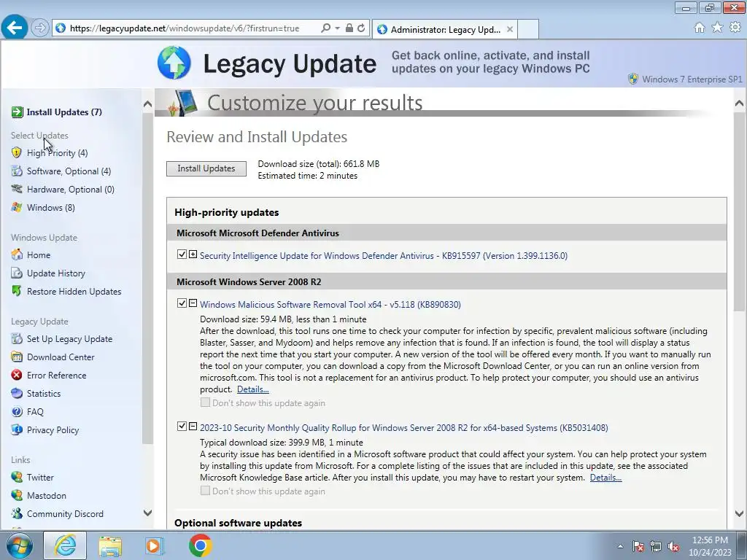Uncheck the Security Intelligence Update checkbox
This screenshot has width=747, height=560.
(182, 254)
